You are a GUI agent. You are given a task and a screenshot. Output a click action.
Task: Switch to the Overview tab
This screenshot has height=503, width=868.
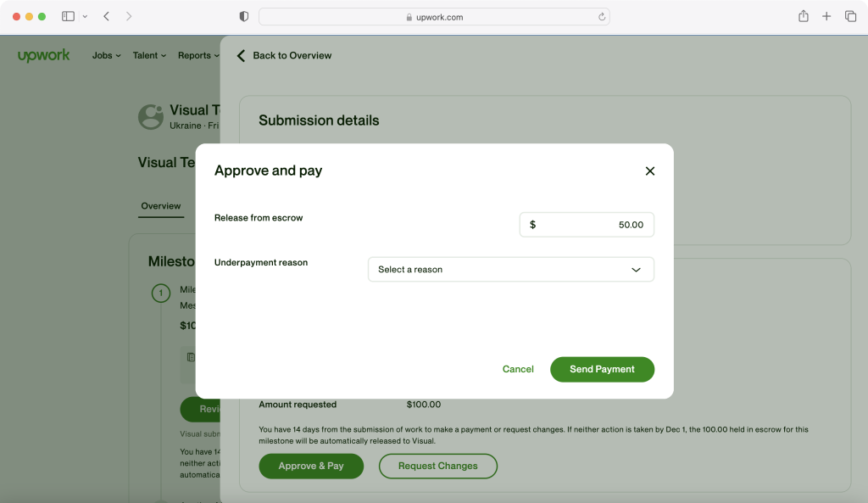click(x=161, y=206)
